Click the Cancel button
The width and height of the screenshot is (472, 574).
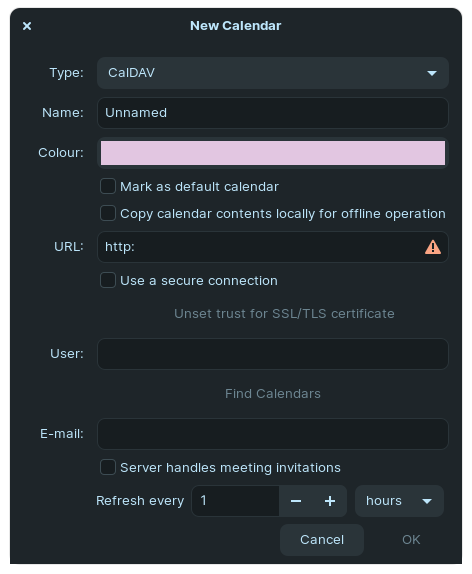point(322,540)
